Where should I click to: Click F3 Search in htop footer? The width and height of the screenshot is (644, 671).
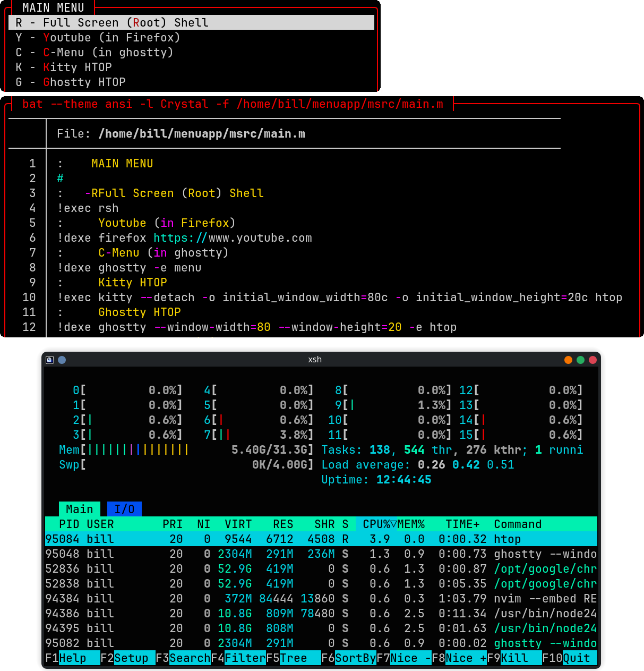pos(183,658)
